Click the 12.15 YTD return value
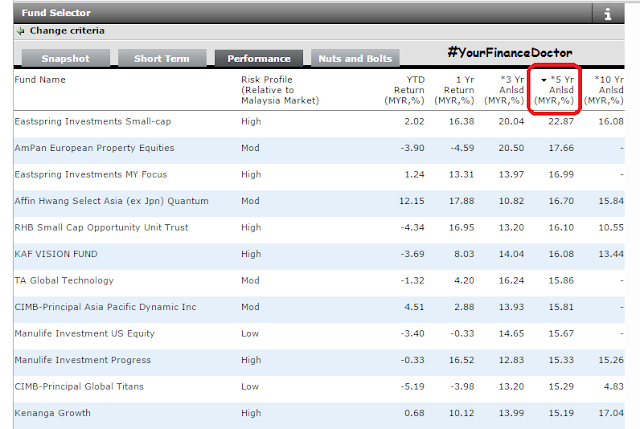Image resolution: width=640 pixels, height=429 pixels. 412,201
